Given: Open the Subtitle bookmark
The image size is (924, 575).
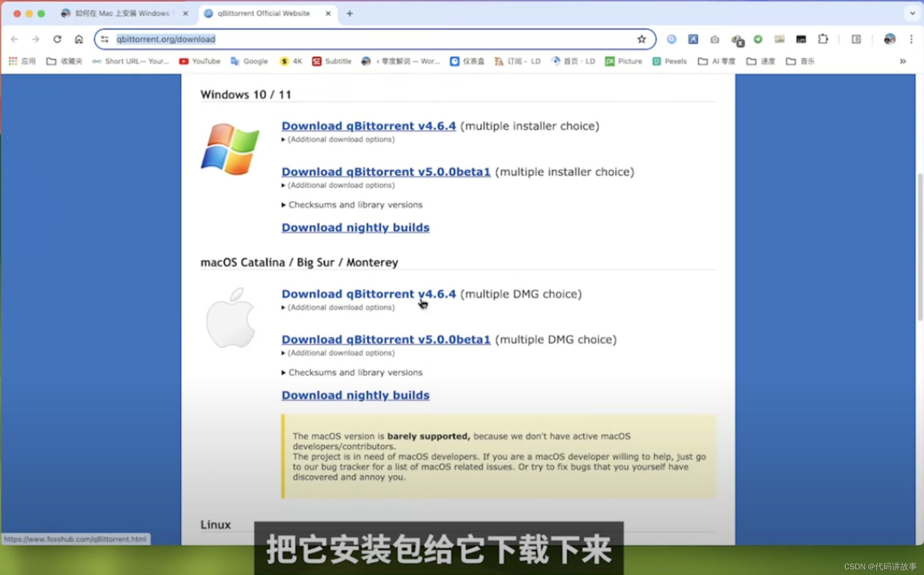Looking at the screenshot, I should pyautogui.click(x=332, y=61).
